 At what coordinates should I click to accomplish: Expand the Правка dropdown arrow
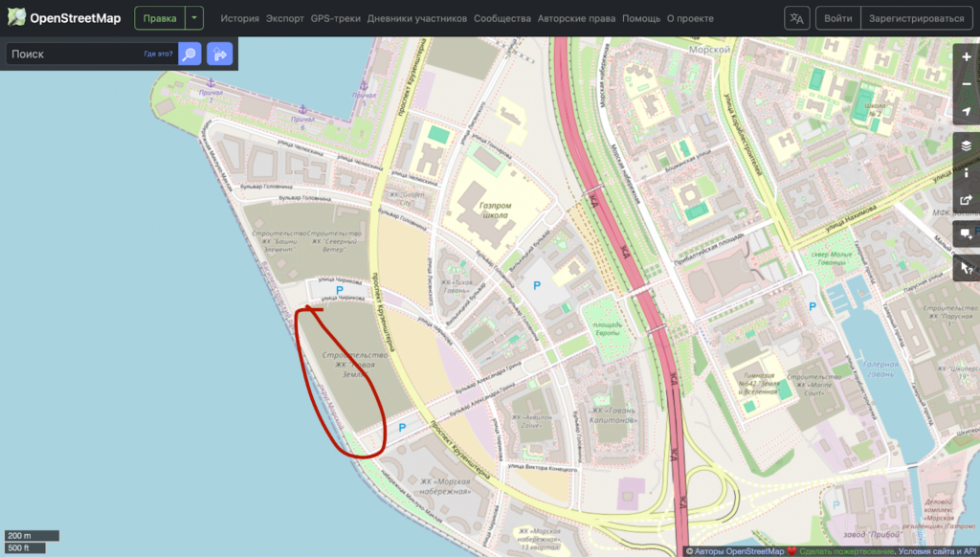pos(194,18)
